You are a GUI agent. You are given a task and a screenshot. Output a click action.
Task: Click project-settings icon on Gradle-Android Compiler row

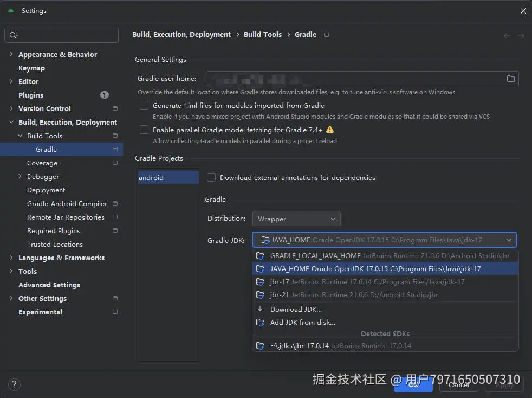click(x=115, y=203)
